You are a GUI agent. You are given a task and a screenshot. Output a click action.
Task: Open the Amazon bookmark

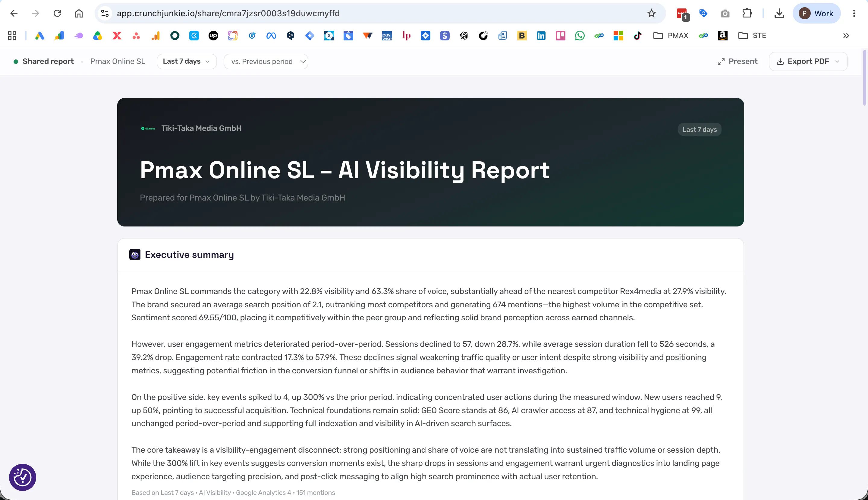722,35
